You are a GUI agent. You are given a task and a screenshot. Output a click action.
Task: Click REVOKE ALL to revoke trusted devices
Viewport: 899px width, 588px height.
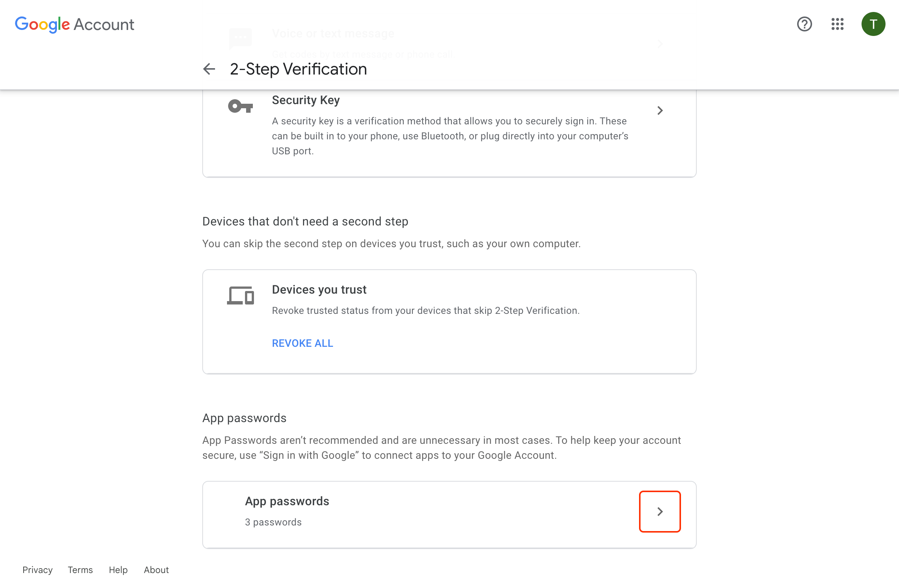point(302,343)
